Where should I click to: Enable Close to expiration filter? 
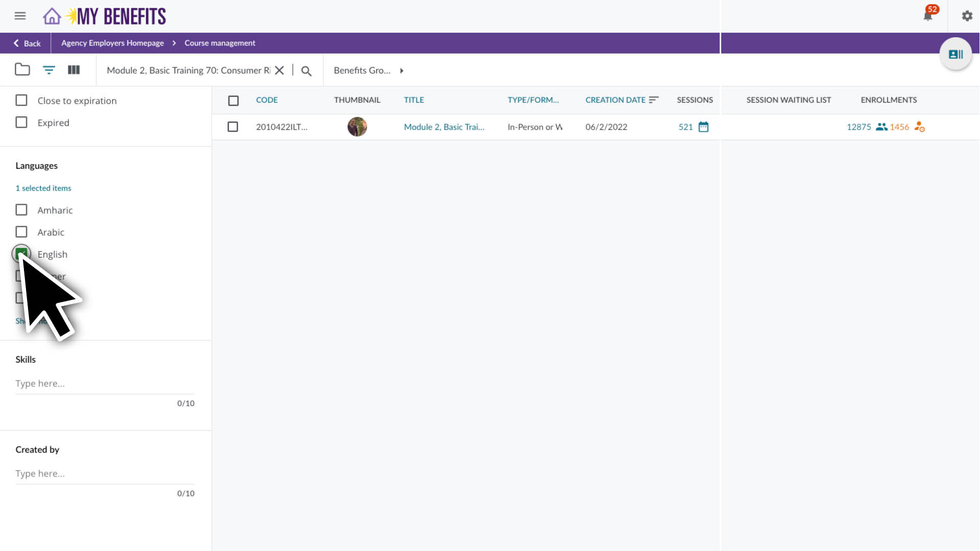click(21, 101)
